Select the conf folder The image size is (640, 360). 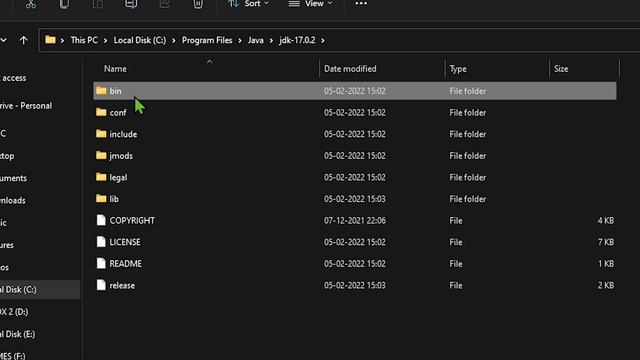tap(355, 112)
